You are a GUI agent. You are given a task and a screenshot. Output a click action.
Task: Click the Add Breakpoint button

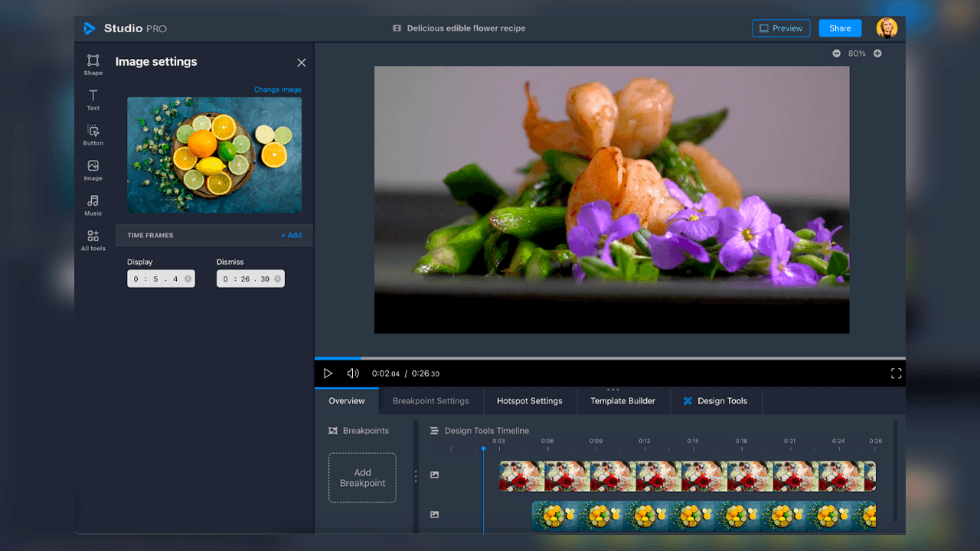(362, 478)
